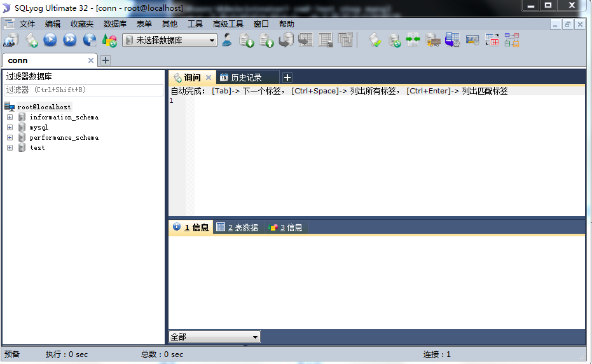
Task: Open a new query editor via scroll-plus icon
Action: (31, 40)
